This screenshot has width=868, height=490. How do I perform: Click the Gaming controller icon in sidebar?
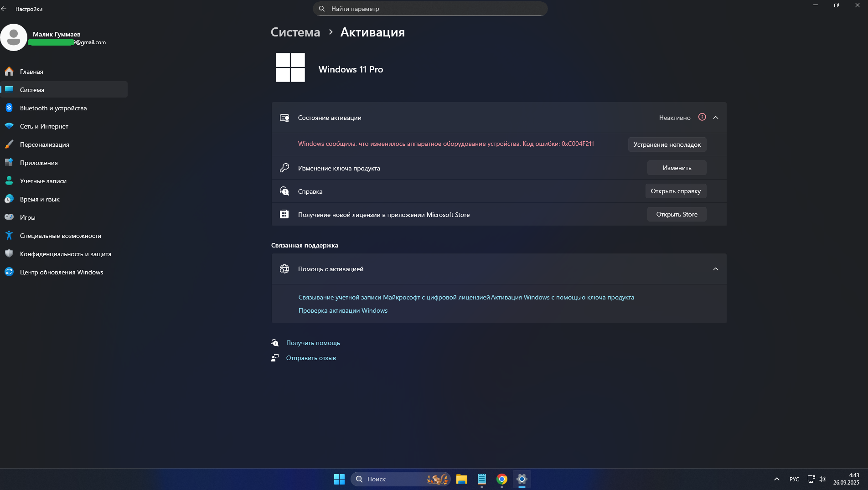click(x=9, y=217)
